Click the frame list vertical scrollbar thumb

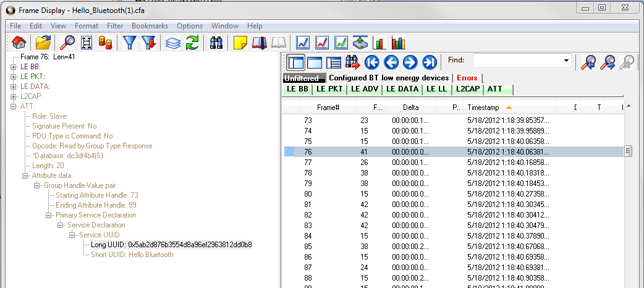pyautogui.click(x=628, y=151)
